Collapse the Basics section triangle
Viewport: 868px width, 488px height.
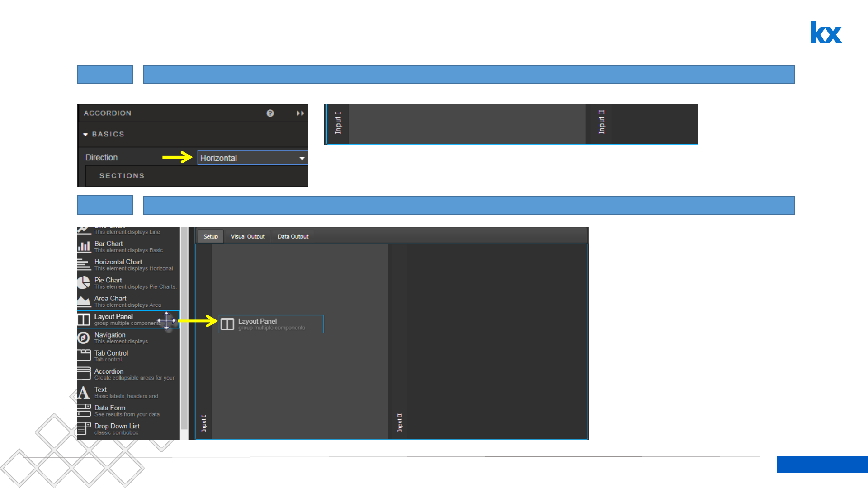[85, 135]
